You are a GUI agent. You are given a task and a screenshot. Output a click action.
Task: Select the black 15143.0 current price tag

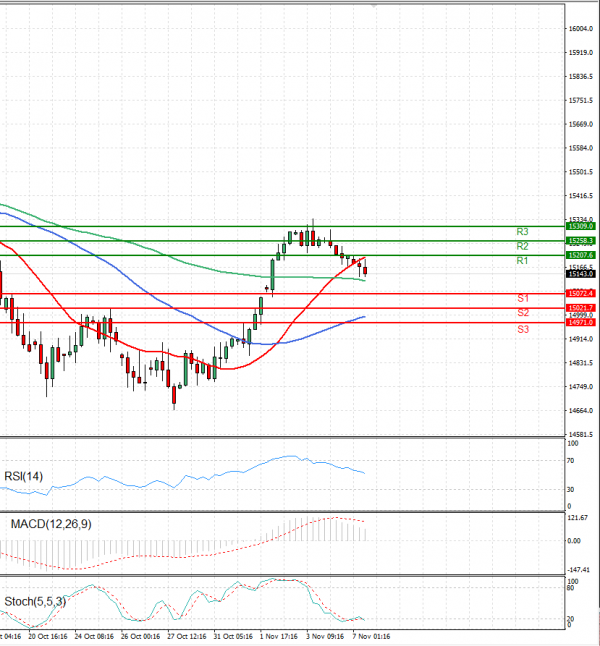click(x=581, y=273)
